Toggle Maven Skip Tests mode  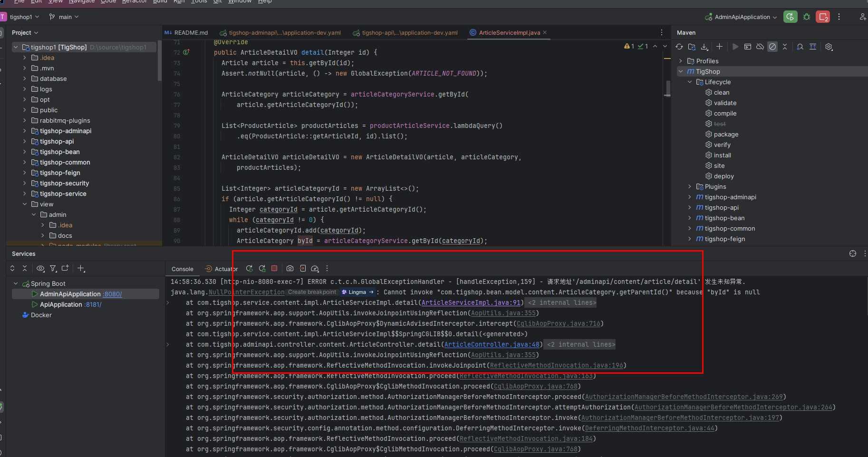(x=772, y=47)
